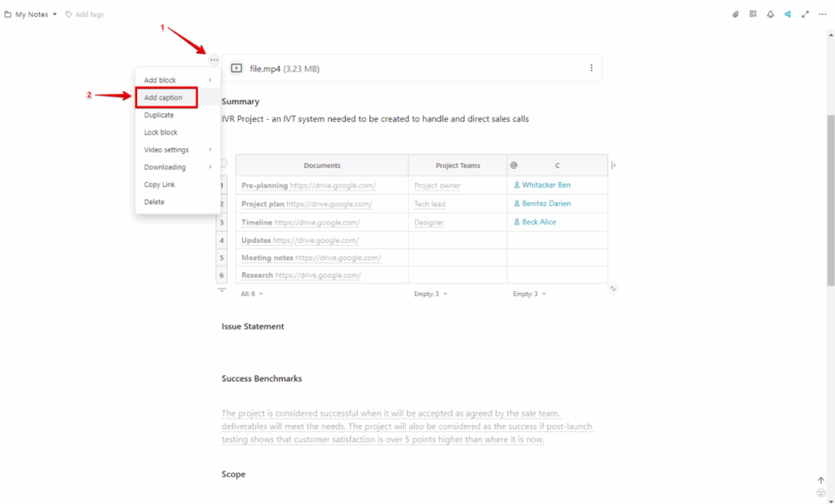This screenshot has height=504, width=835.
Task: Click the attachments paperclip icon
Action: click(x=735, y=14)
